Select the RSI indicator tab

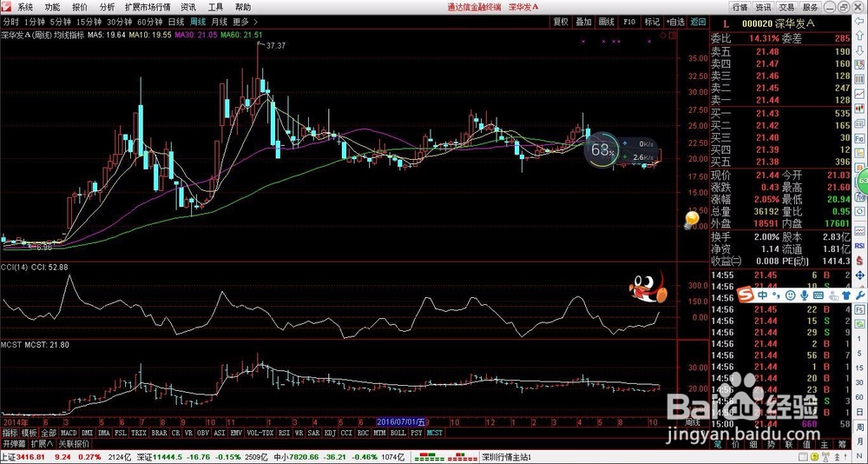[284, 433]
